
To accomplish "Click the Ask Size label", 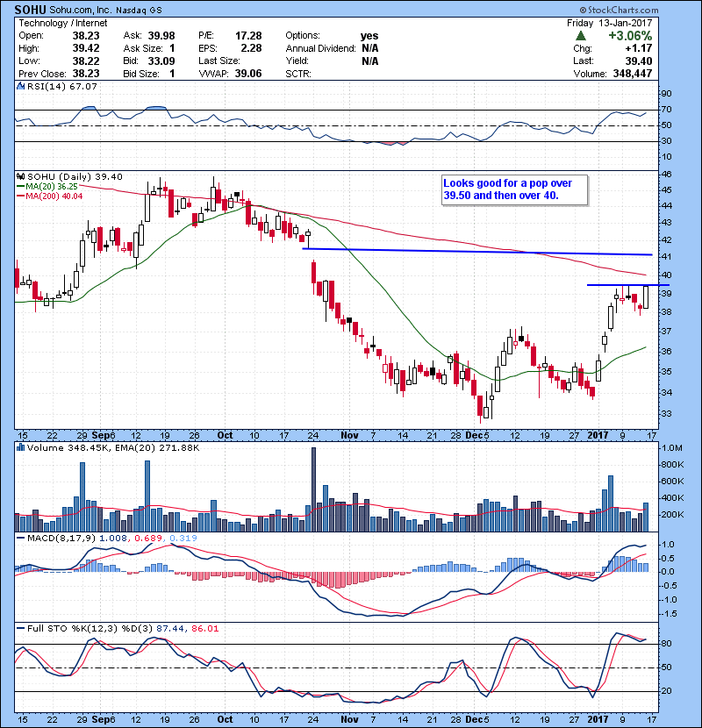I will [143, 48].
